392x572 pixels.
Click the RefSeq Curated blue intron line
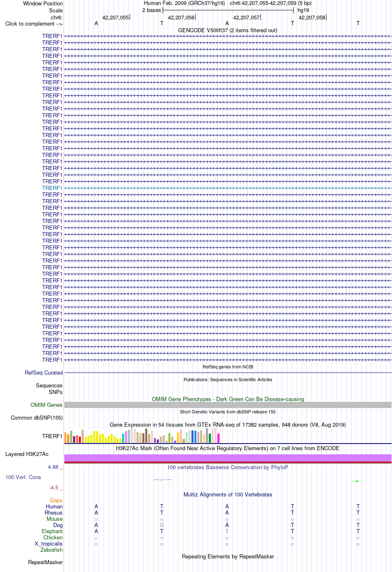pyautogui.click(x=228, y=373)
